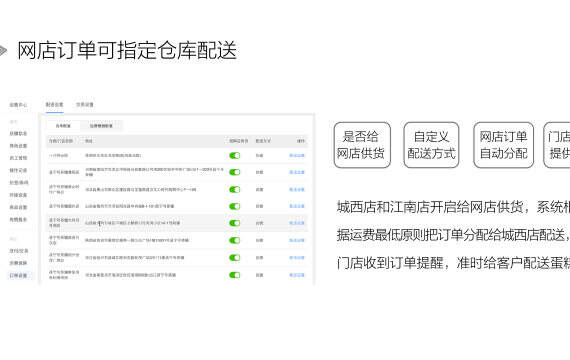Screen dimensions: 570x360
Task: Toggle the switch in the highlighted fifth row
Action: click(234, 223)
